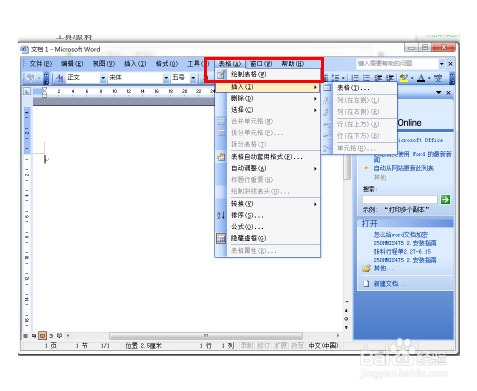This screenshot has height=391, width=477.
Task: Click the vertical scrollbar thumb
Action: tap(347, 168)
